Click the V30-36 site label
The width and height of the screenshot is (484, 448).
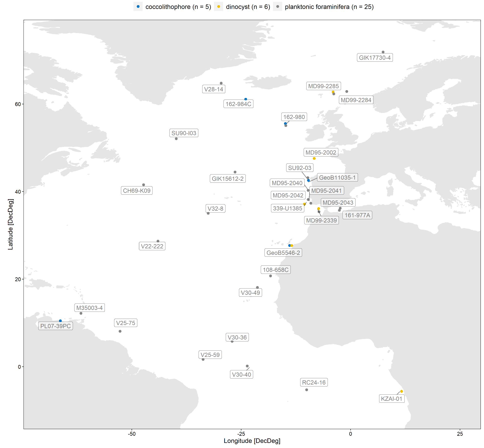click(x=237, y=337)
